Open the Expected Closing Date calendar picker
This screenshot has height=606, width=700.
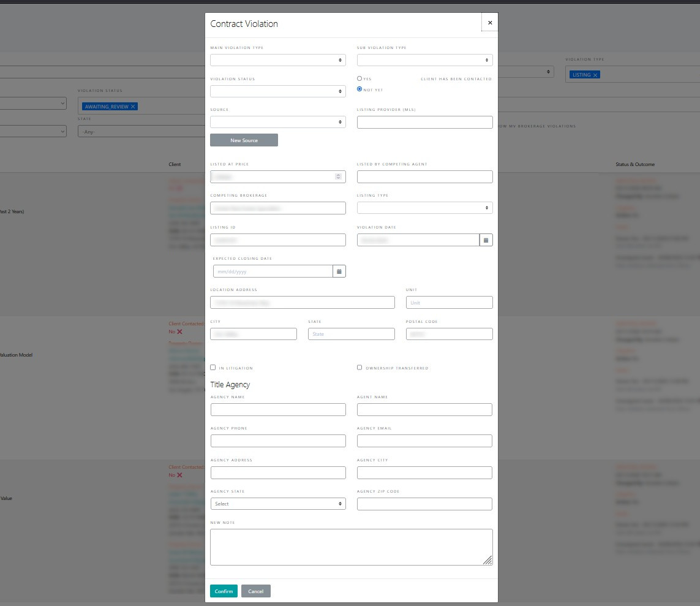339,271
